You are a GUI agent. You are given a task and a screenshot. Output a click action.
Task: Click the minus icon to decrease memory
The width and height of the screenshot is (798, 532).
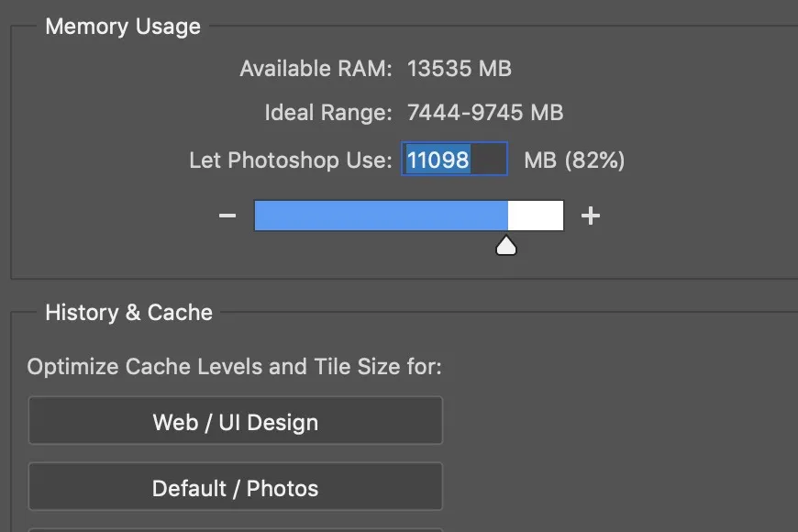[x=227, y=216]
